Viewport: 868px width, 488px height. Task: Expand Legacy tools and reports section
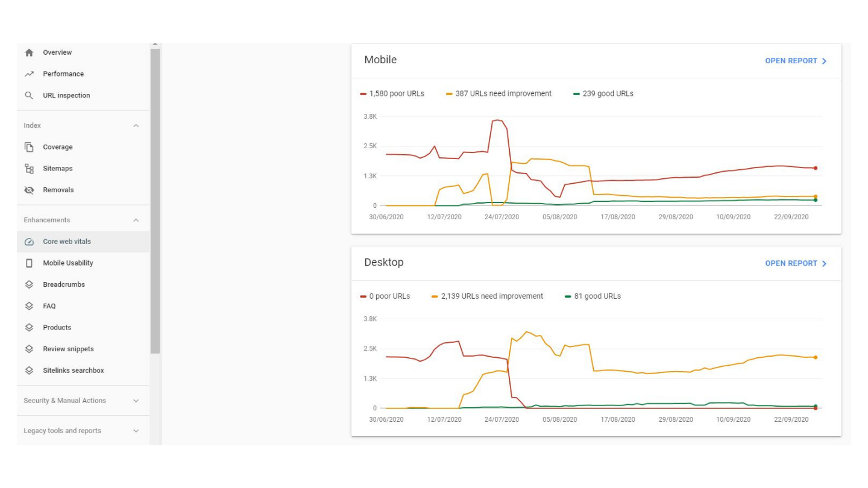coord(136,431)
